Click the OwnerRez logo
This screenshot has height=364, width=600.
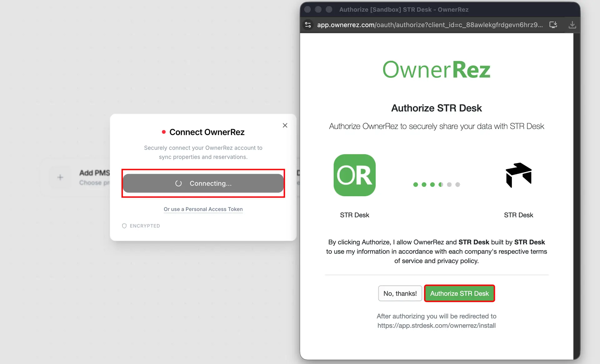(x=436, y=69)
